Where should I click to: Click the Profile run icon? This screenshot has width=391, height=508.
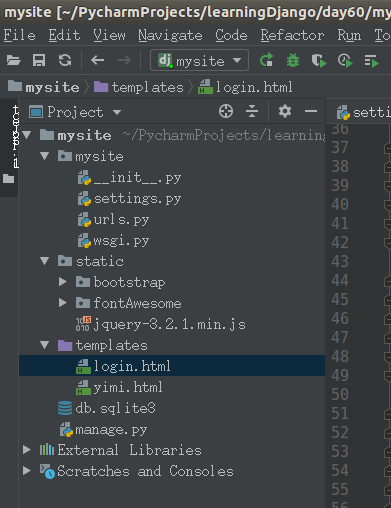(x=345, y=61)
